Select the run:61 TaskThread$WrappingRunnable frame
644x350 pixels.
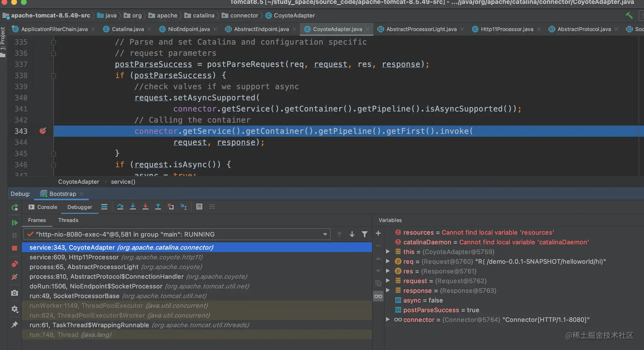click(x=197, y=325)
